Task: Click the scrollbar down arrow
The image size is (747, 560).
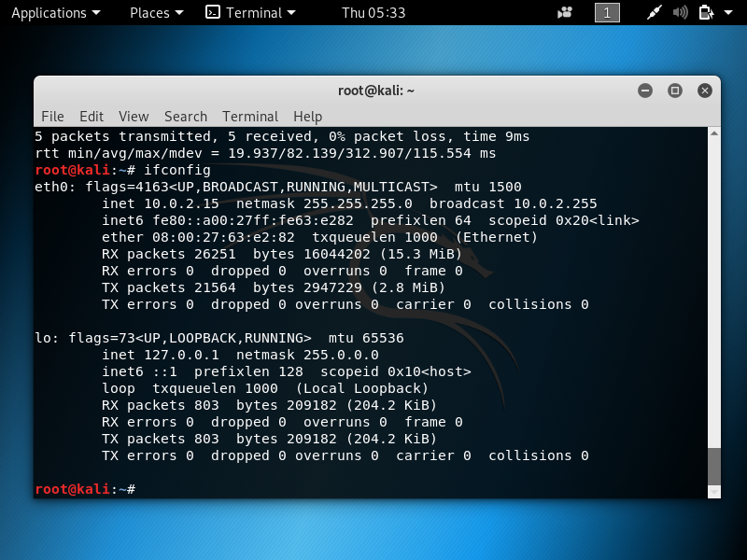Action: [x=713, y=492]
